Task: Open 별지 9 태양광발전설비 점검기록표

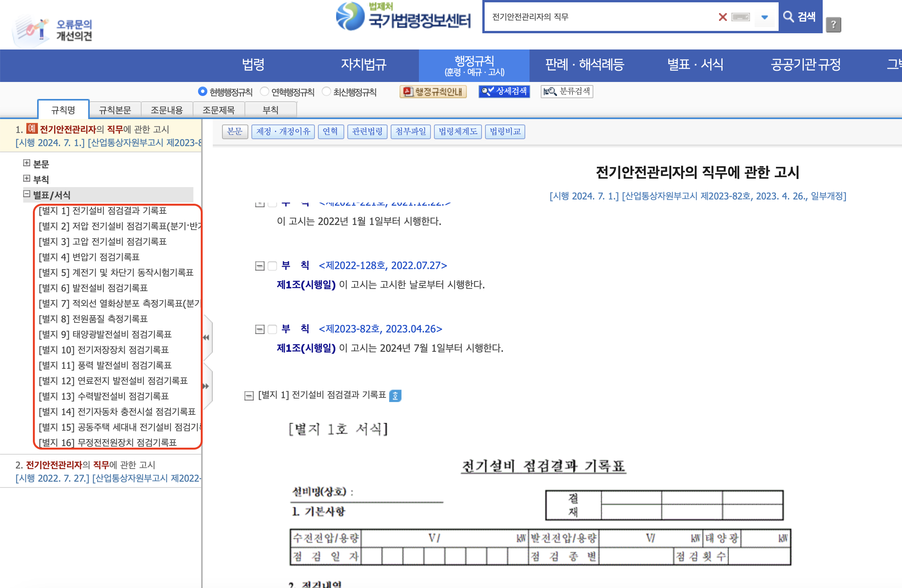Action: tap(105, 334)
